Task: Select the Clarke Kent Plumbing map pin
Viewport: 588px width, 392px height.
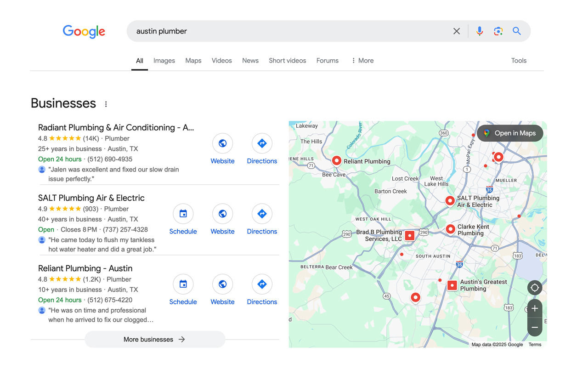Action: (x=451, y=229)
